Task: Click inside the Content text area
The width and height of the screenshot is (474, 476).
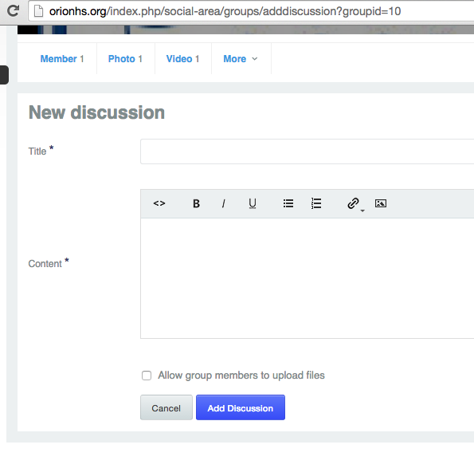Action: tap(308, 278)
